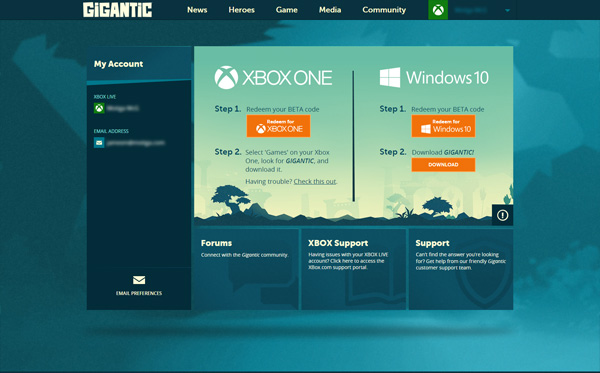Image resolution: width=600 pixels, height=373 pixels.
Task: Click the Gigantic logo in header
Action: (117, 10)
